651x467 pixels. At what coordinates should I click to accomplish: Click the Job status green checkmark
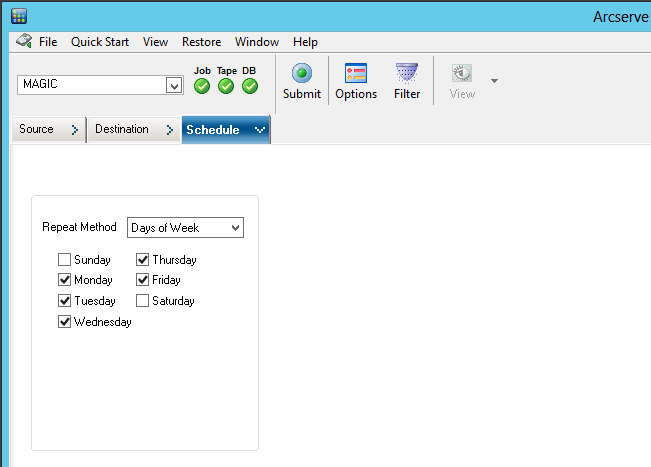[x=202, y=86]
